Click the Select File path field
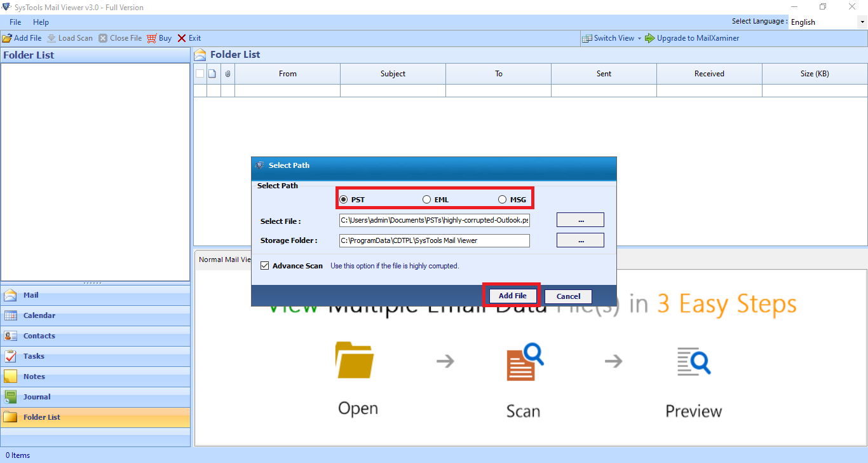This screenshot has height=463, width=868. [435, 220]
